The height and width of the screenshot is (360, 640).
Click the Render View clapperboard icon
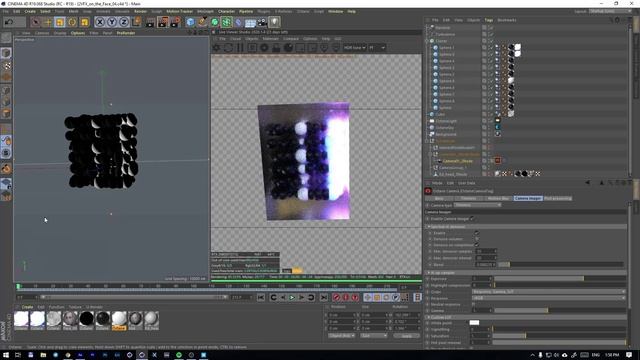coord(151,22)
